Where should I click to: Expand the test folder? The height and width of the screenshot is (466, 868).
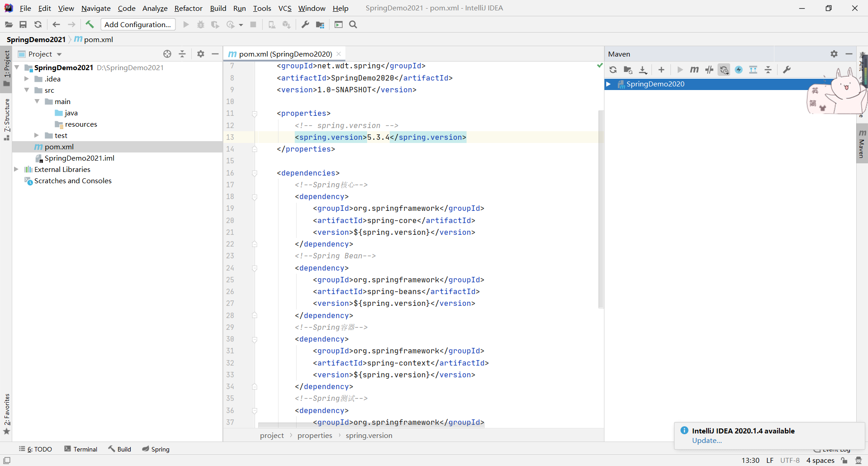click(37, 135)
